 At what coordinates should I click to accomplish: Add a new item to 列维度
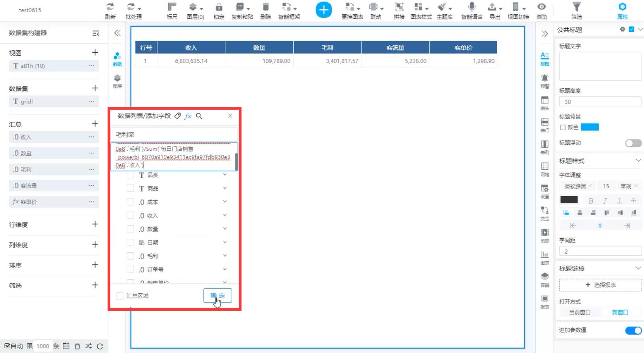[x=95, y=245]
